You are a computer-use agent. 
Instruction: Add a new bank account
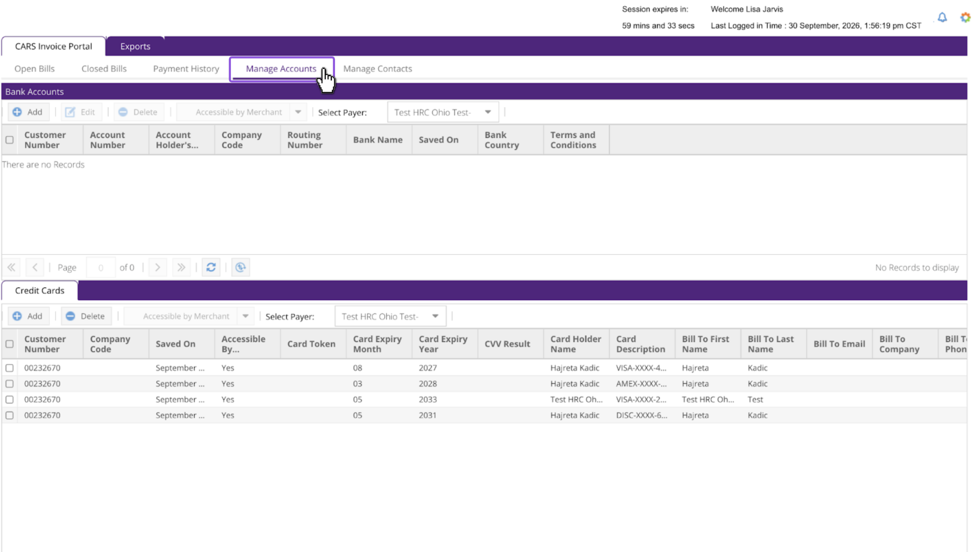28,112
